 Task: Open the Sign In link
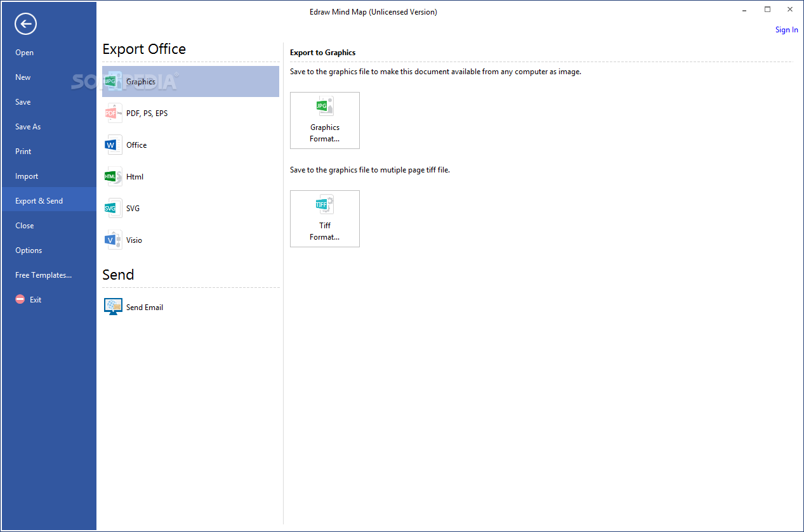pos(787,30)
